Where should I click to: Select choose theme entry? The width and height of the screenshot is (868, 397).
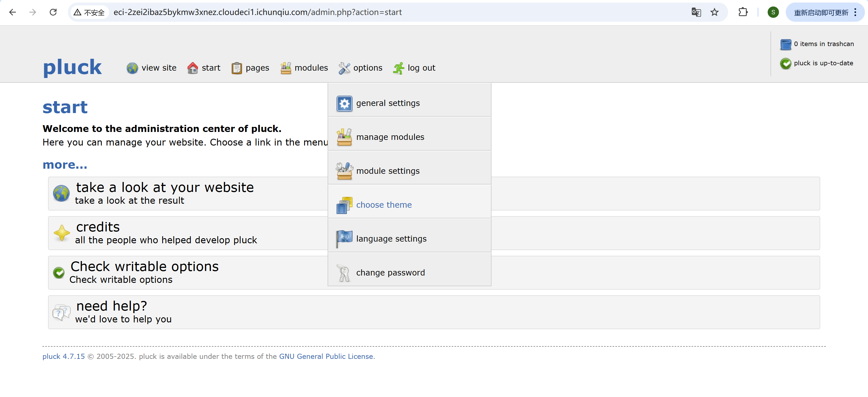[x=409, y=202]
